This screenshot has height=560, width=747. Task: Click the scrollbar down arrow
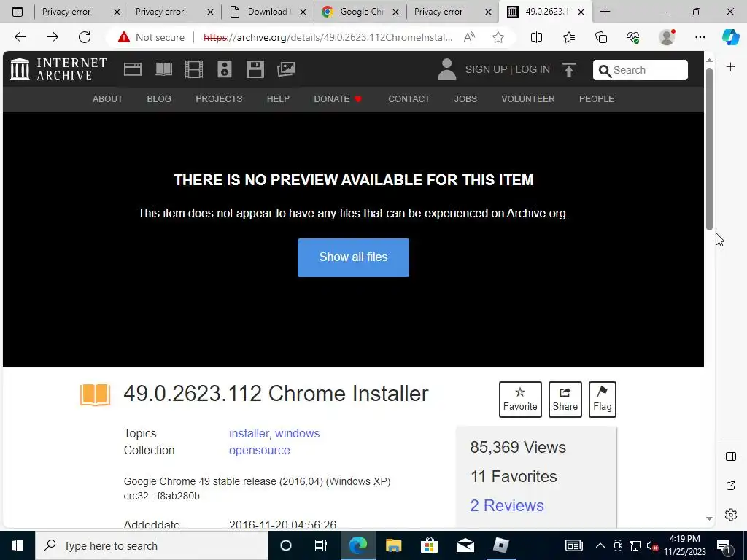point(709,518)
